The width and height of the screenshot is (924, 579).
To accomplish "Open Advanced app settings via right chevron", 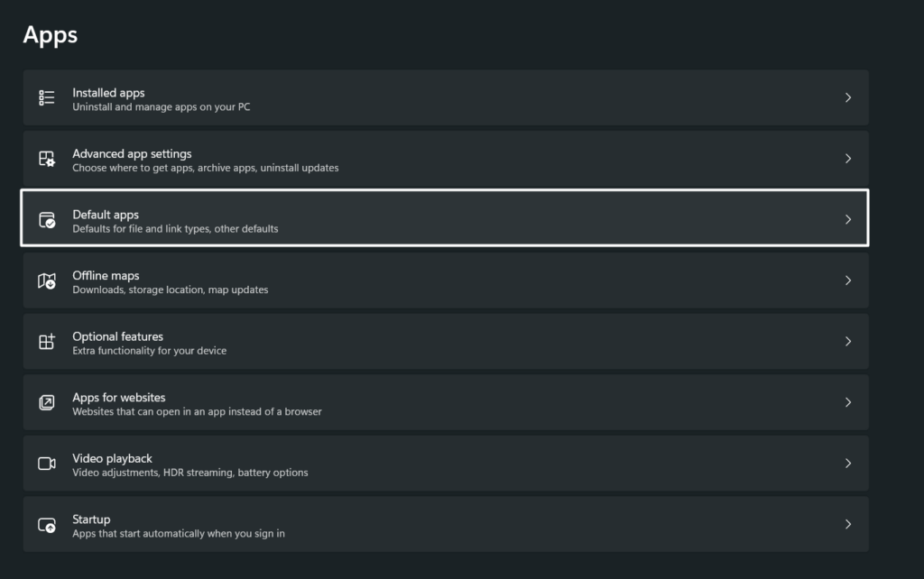I will coord(847,159).
